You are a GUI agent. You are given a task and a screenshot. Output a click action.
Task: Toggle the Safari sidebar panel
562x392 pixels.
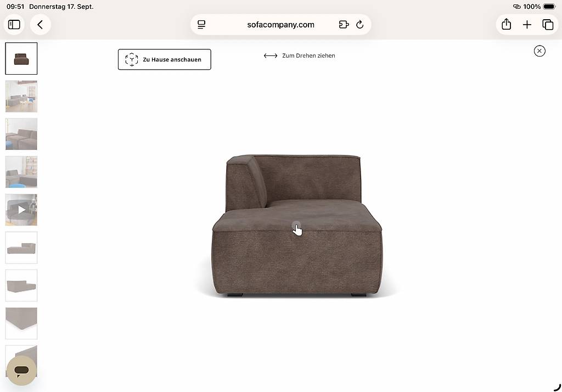(x=14, y=25)
